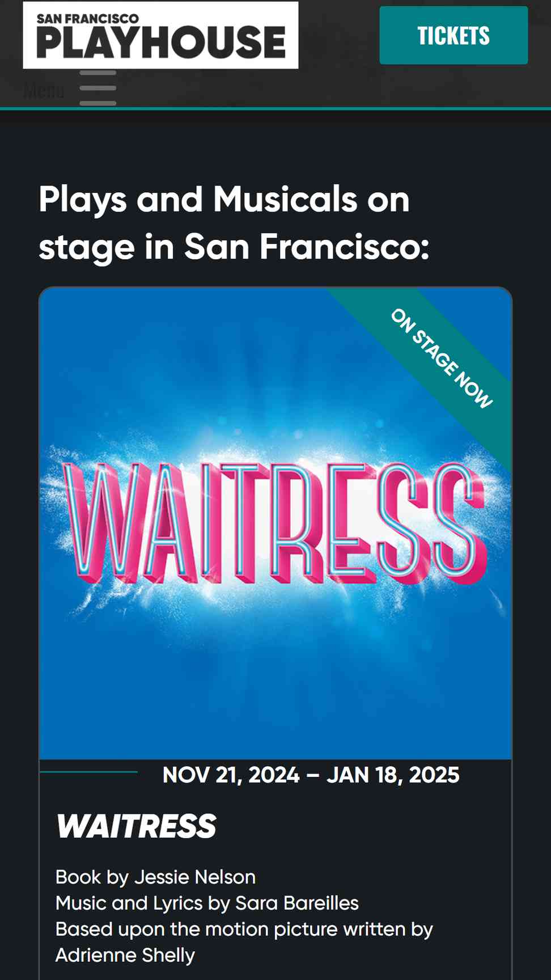Click the bold PLAYHOUSE wordmark
Image resolution: width=551 pixels, height=980 pixels.
coord(161,43)
